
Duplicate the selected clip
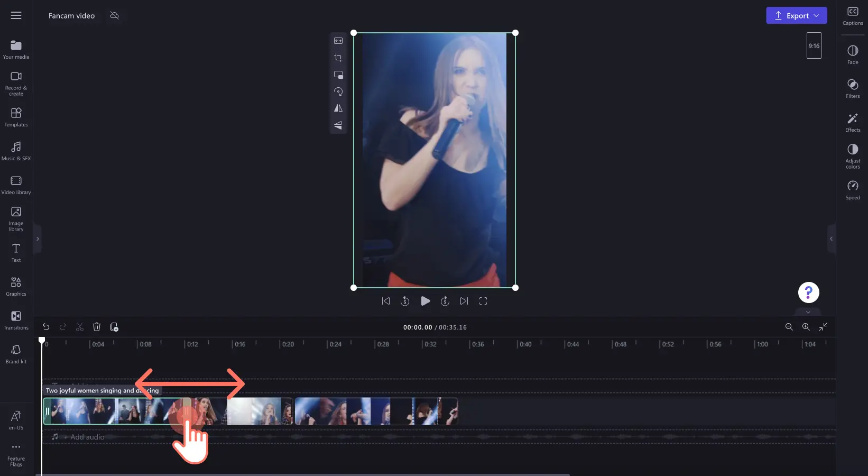click(114, 327)
